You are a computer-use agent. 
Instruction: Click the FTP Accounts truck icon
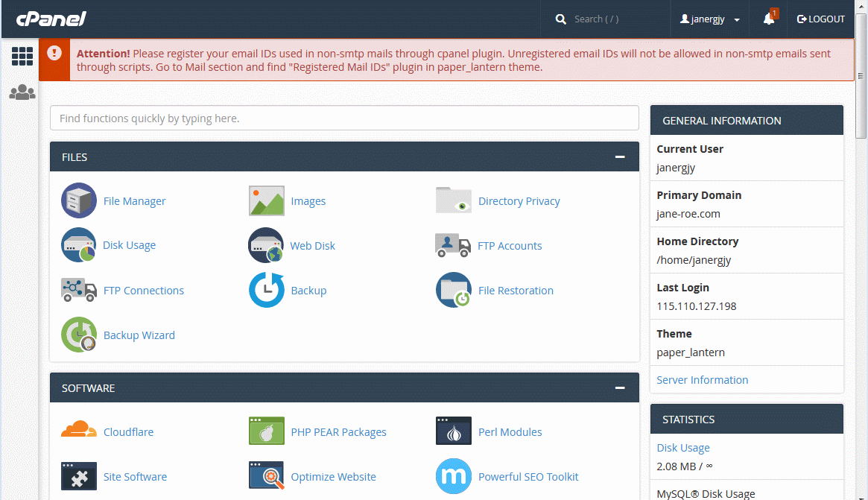[x=453, y=245]
